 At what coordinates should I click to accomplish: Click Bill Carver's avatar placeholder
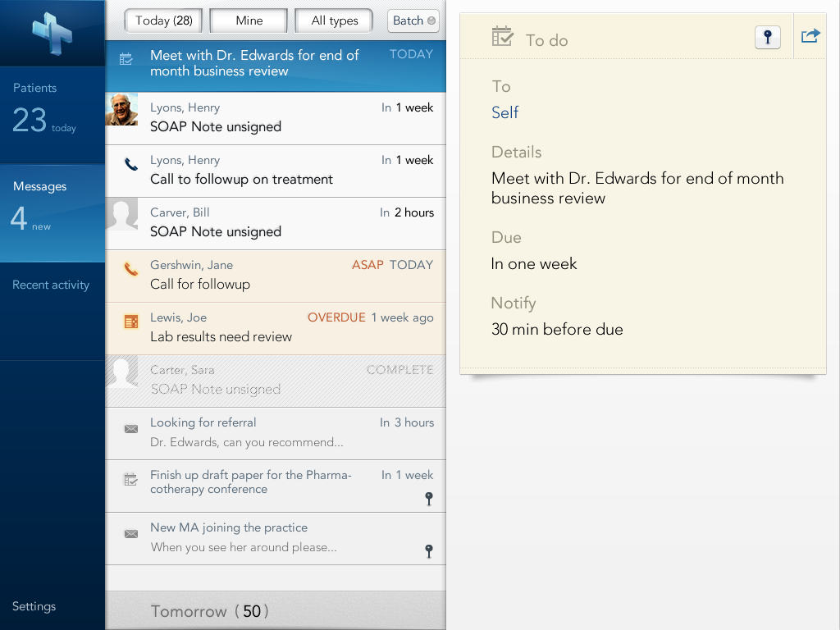[121, 214]
